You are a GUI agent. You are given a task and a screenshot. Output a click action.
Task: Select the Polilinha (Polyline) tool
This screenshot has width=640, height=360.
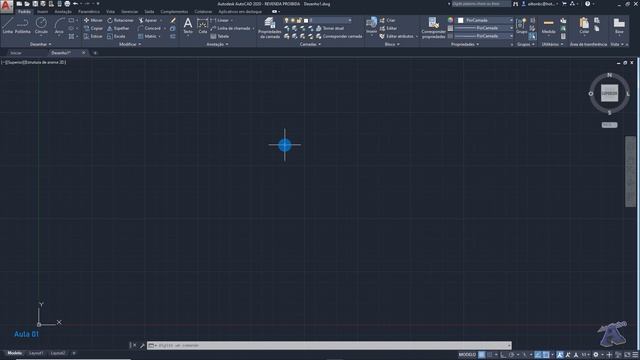pyautogui.click(x=22, y=25)
